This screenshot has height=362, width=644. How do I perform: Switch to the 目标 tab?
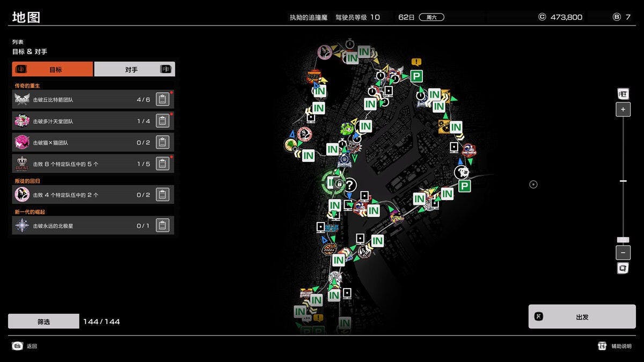[53, 69]
